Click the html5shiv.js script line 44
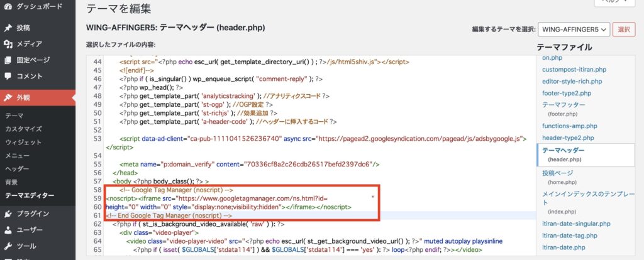This screenshot has width=644, height=260. point(265,62)
